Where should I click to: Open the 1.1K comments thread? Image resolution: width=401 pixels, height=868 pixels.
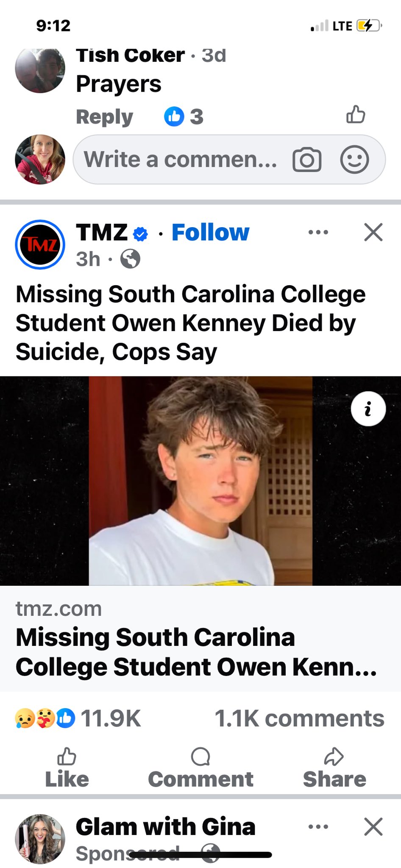[x=299, y=718]
